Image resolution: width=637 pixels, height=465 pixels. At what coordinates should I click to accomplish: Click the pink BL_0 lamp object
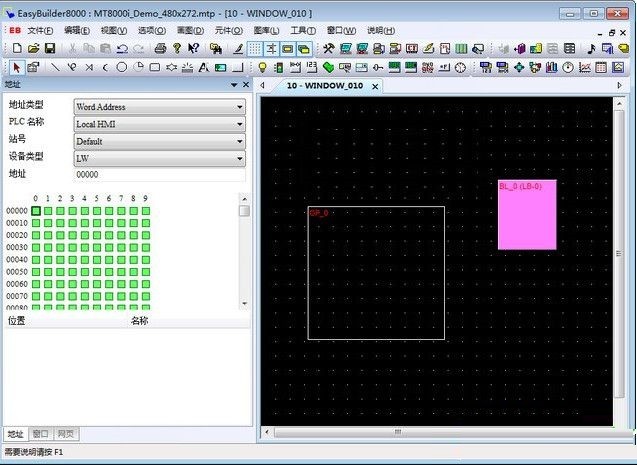pos(527,218)
